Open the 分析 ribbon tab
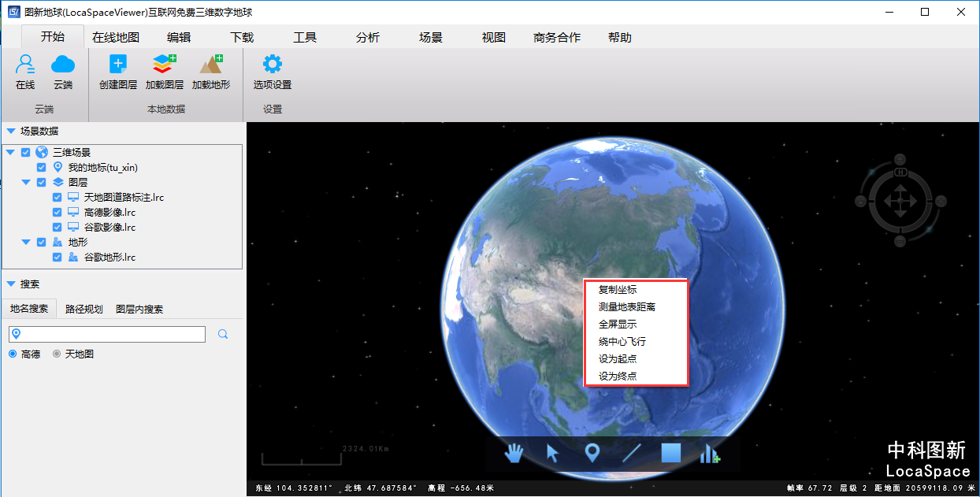 tap(368, 37)
